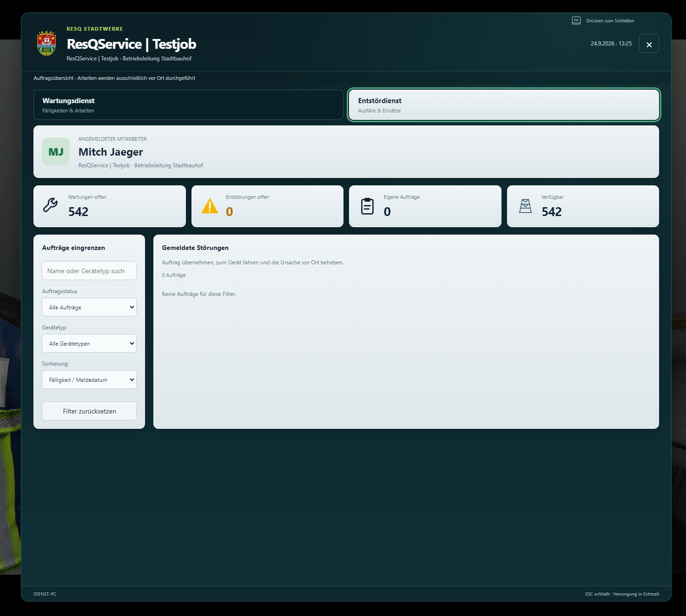Click the RESQ STADTWERKE label

(95, 29)
